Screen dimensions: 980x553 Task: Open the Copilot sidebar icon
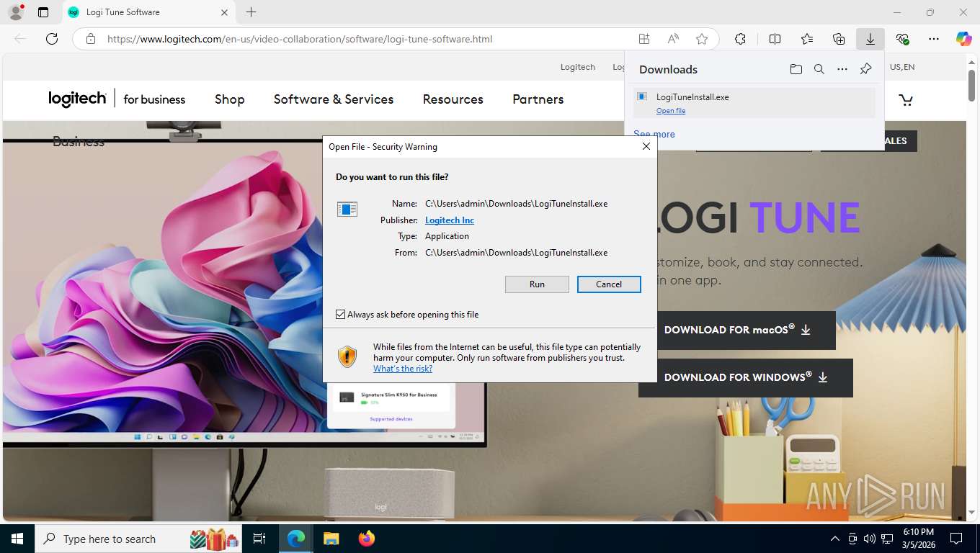click(x=964, y=39)
